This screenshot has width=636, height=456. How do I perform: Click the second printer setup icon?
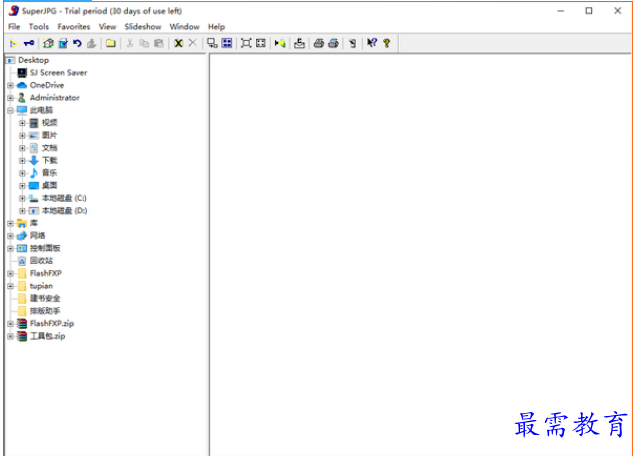pyautogui.click(x=333, y=43)
